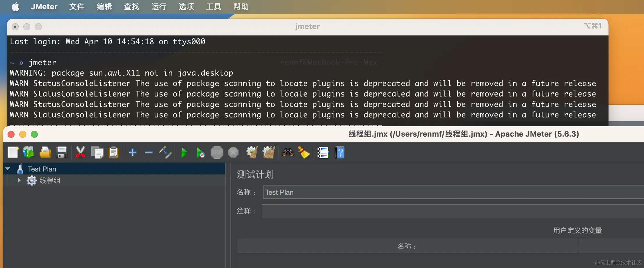644x268 pixels.
Task: Reset search with yellow brush icon
Action: tap(304, 152)
